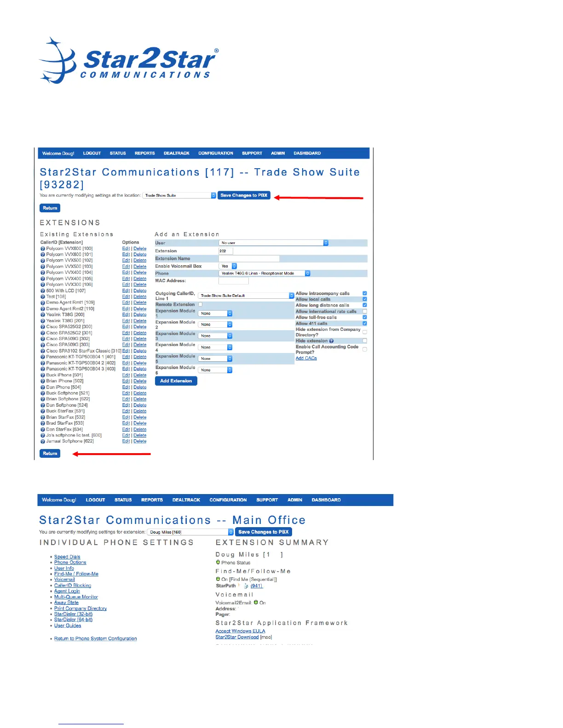
Task: Click help icon beside Test [108]
Action: 43,297
